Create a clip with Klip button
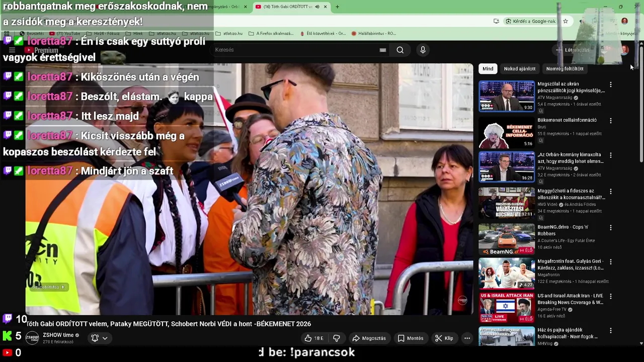This screenshot has height=362, width=644. tap(444, 338)
